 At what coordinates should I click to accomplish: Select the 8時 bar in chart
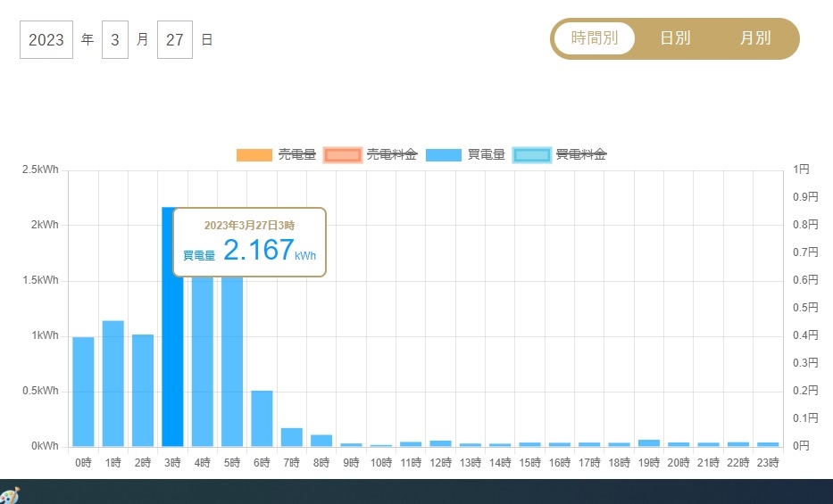coord(321,441)
